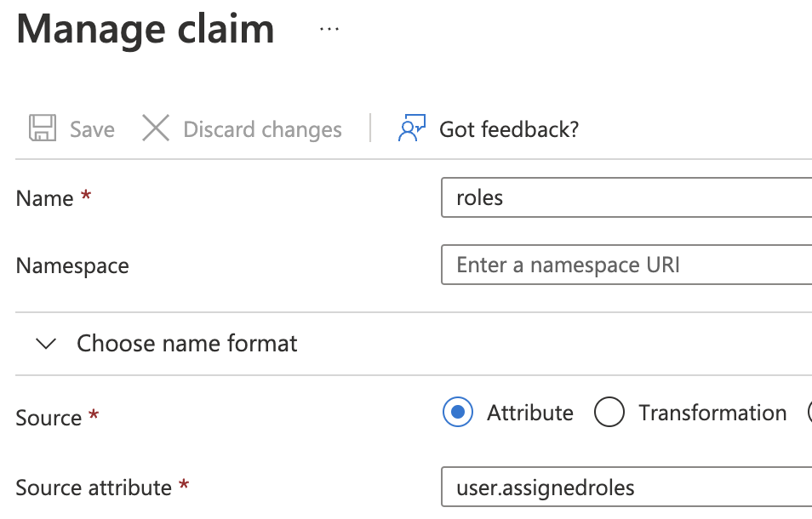
Task: Click the Choose name format heading text
Action: click(x=187, y=344)
